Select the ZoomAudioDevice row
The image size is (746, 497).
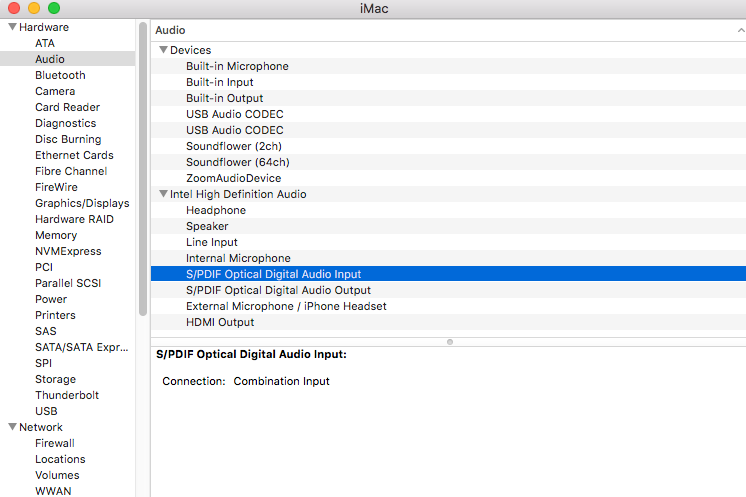click(448, 178)
